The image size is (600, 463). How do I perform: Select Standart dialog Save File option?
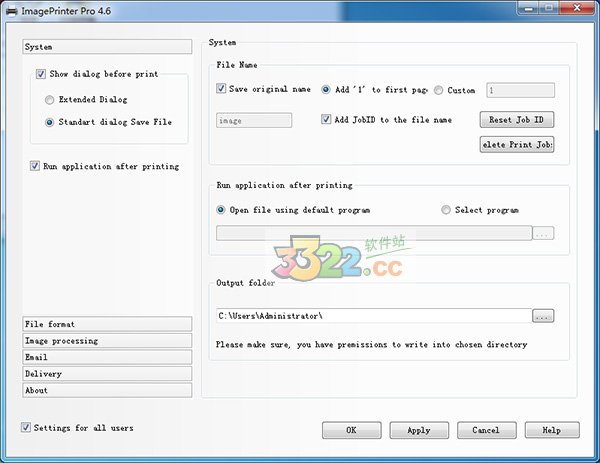point(49,122)
